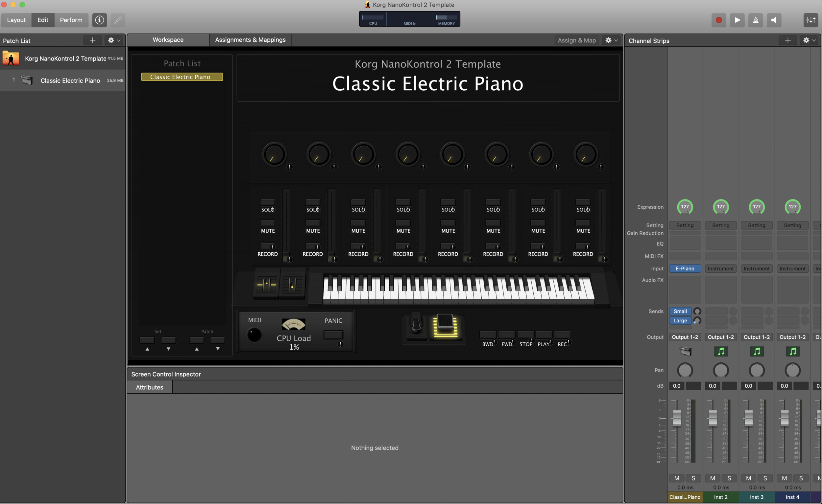Solo the Classi...Piano channel strip
Screen dimensions: 822x504
point(693,478)
